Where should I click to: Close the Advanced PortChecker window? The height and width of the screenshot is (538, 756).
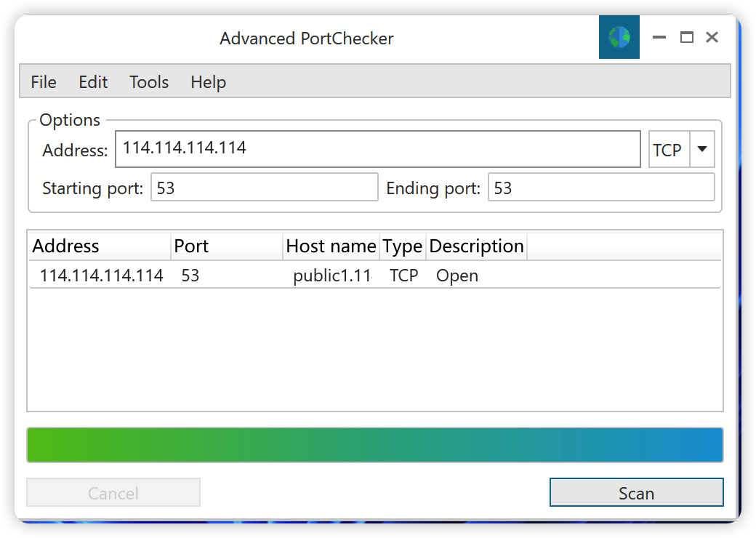click(712, 37)
